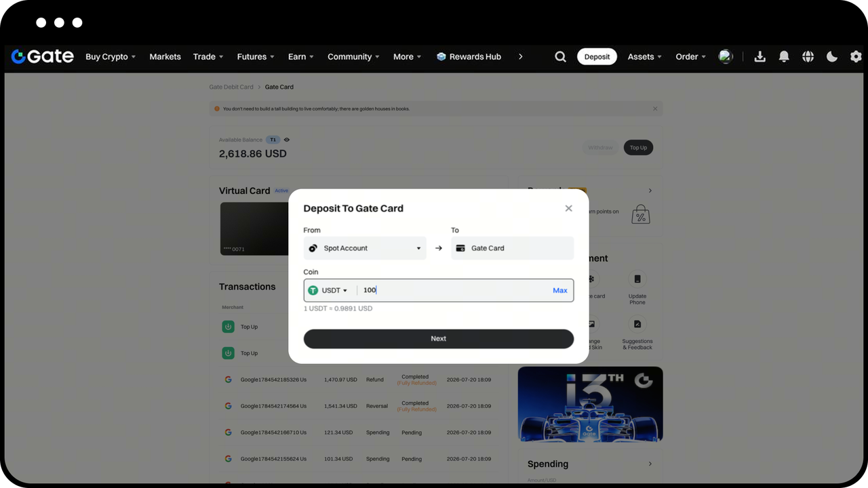Open the Rewards Hub menu item

point(469,57)
